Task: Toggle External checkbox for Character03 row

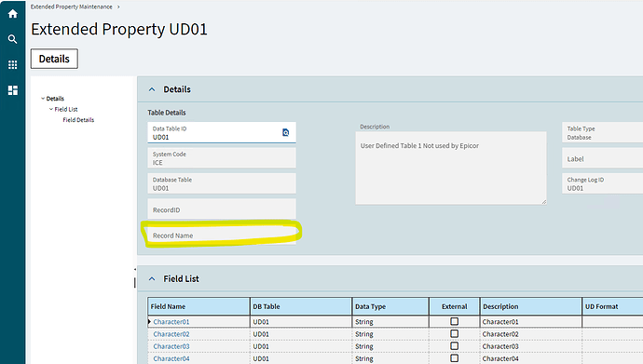Action: click(x=455, y=346)
